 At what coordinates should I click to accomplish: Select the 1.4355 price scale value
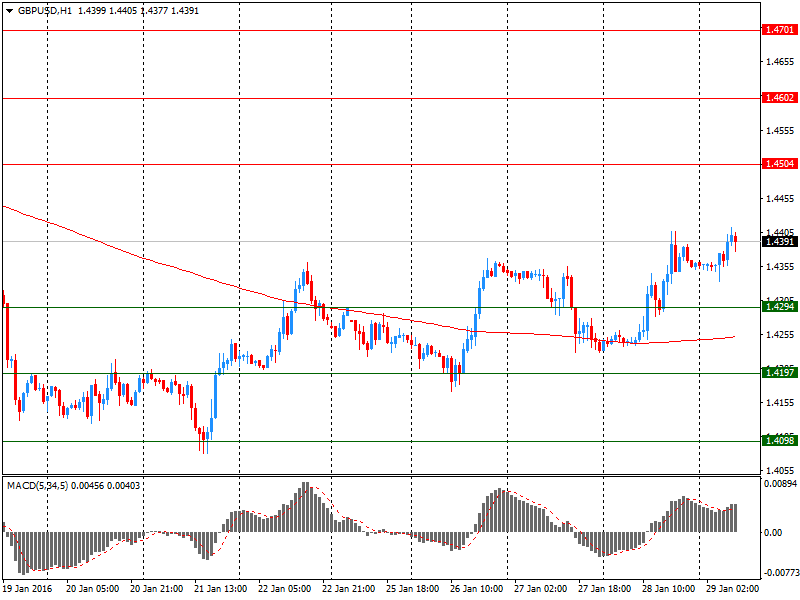coord(780,267)
